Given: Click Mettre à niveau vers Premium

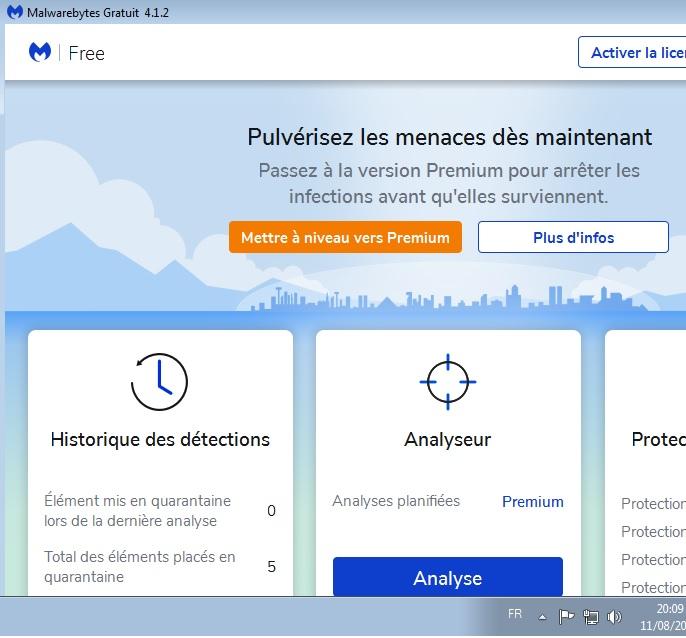Looking at the screenshot, I should pyautogui.click(x=345, y=237).
